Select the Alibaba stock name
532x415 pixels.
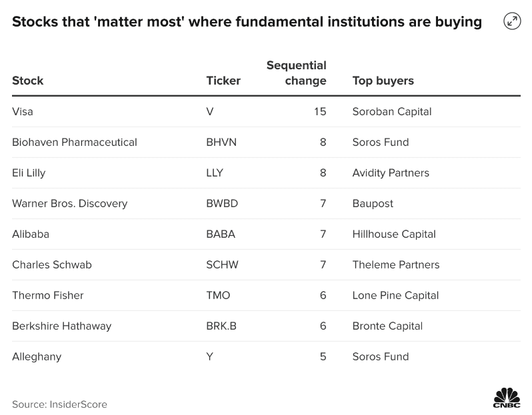pyautogui.click(x=31, y=234)
